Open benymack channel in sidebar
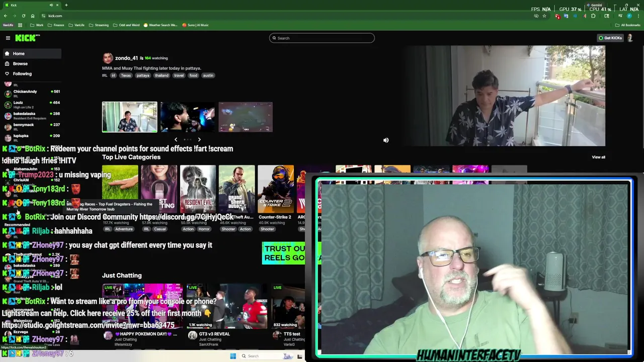The image size is (644, 362). click(32, 127)
